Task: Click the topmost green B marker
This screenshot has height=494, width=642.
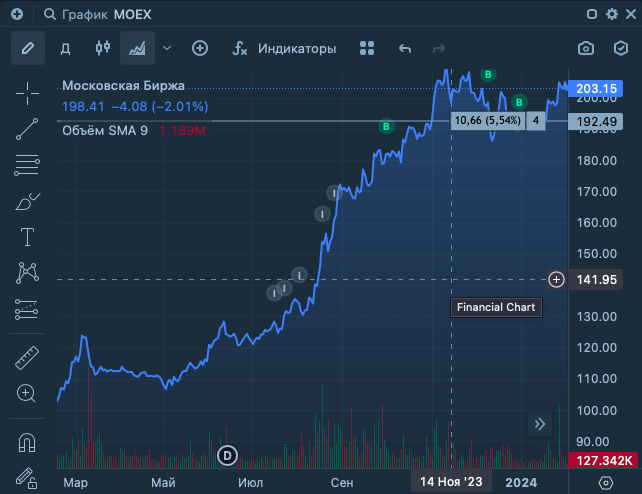Action: tap(488, 74)
